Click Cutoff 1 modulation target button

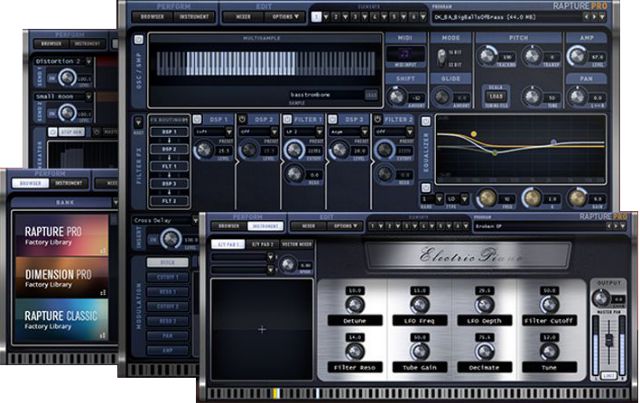pos(167,277)
